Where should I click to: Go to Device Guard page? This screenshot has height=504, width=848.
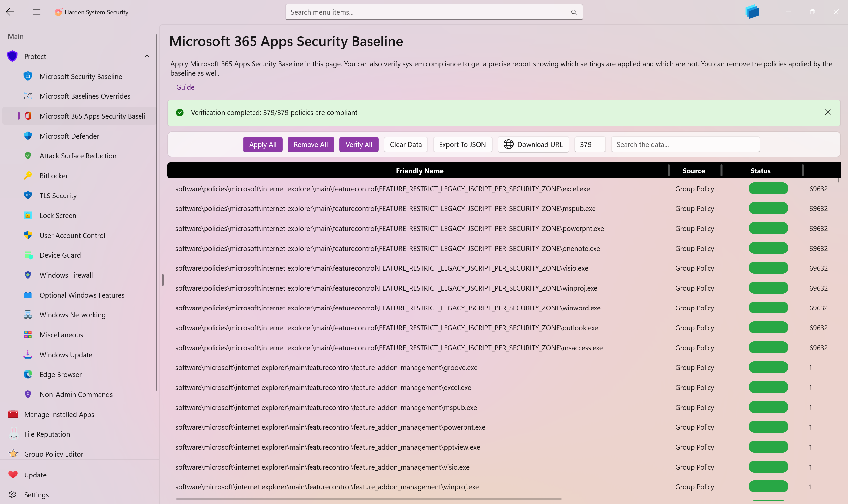tap(60, 255)
